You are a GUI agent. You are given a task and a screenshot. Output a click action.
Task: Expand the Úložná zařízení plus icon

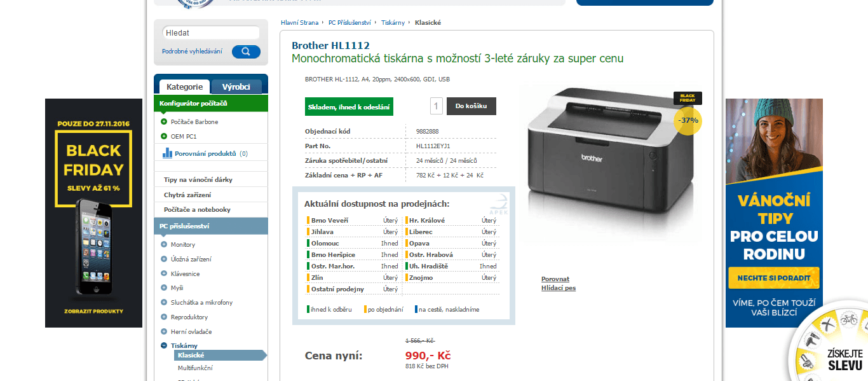point(164,259)
